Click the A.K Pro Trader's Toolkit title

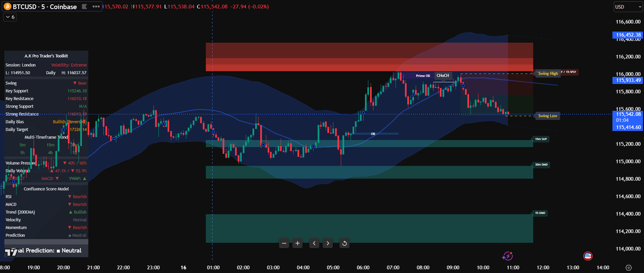point(46,56)
